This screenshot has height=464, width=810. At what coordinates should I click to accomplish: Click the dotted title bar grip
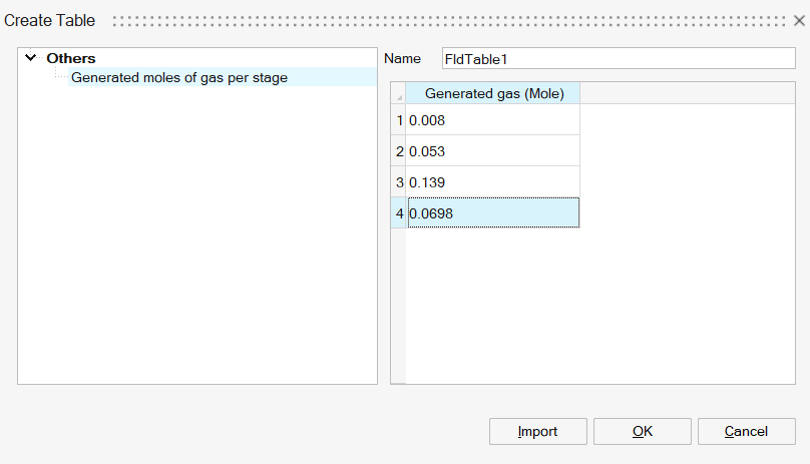450,21
